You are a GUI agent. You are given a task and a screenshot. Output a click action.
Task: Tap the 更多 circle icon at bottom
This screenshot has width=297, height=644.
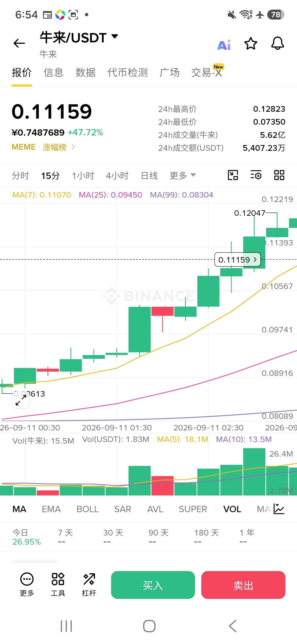[27, 585]
